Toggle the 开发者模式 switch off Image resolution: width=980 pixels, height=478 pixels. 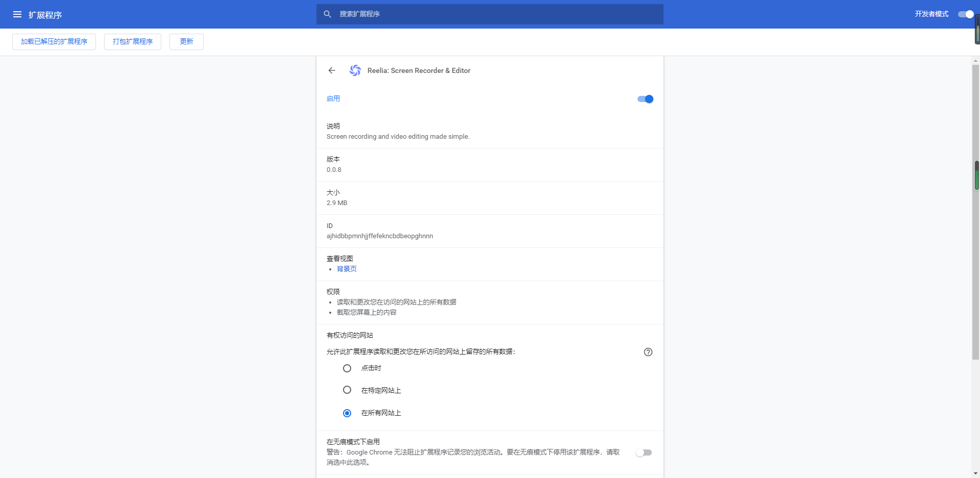[x=965, y=14]
